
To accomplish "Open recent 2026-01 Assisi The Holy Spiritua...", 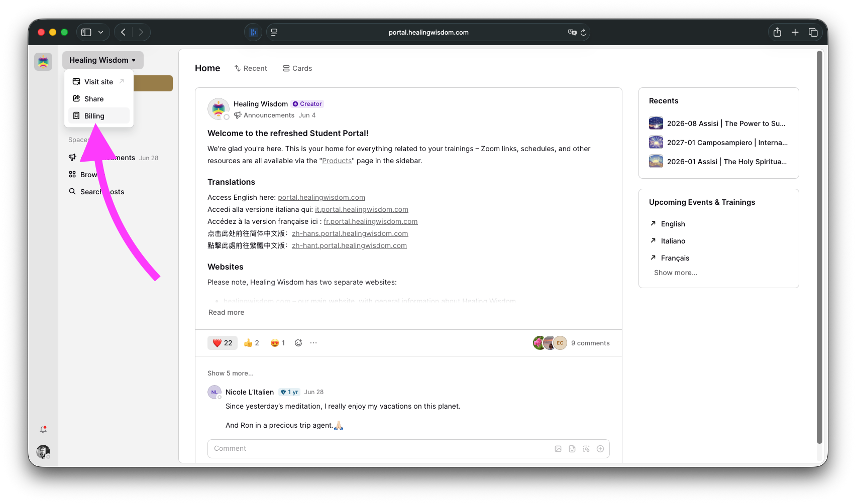I will [x=718, y=162].
